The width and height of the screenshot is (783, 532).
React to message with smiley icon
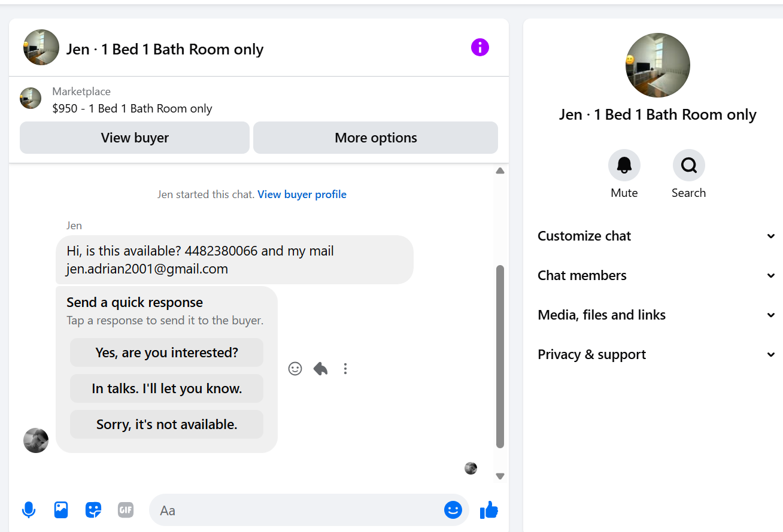295,369
